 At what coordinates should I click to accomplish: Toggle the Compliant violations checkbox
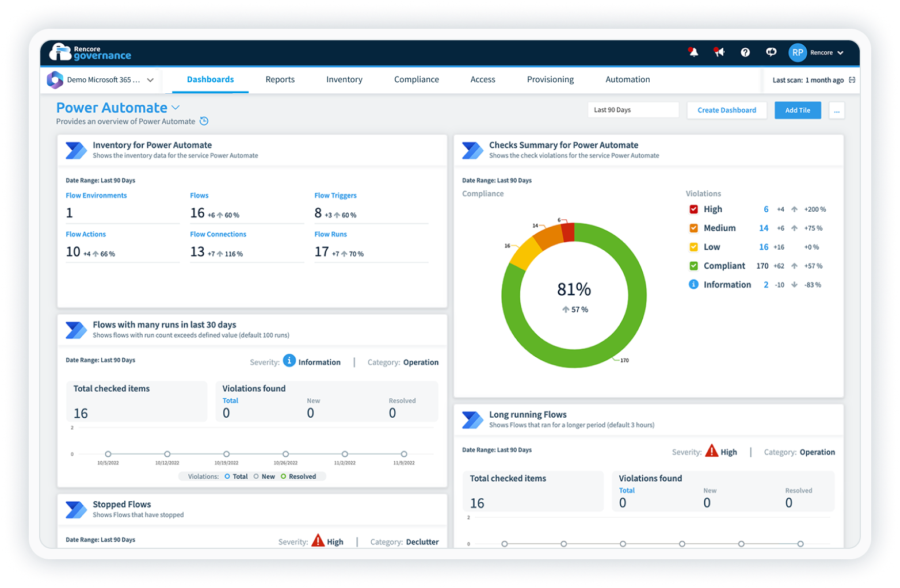(x=693, y=266)
